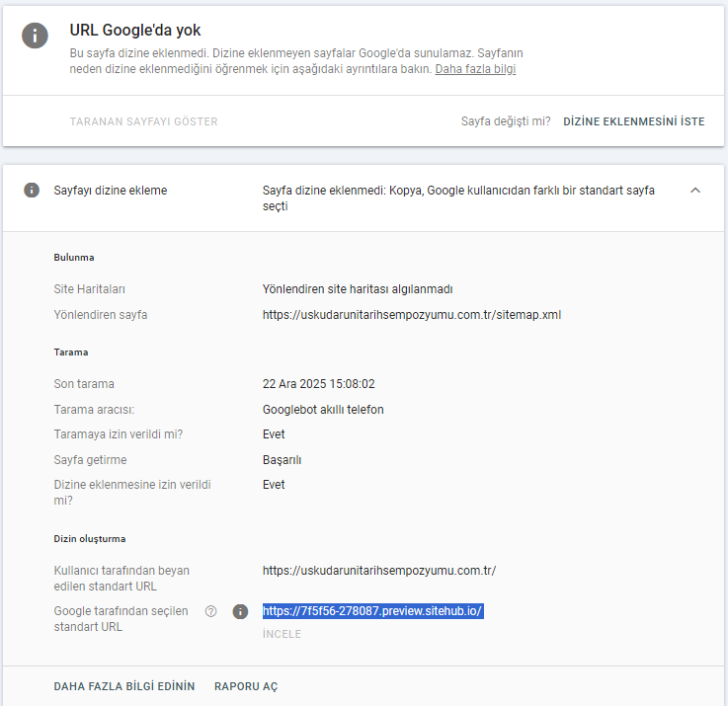This screenshot has width=728, height=706.
Task: Collapse the Sayfayı dizine ekleme section chevron
Action: [x=695, y=191]
